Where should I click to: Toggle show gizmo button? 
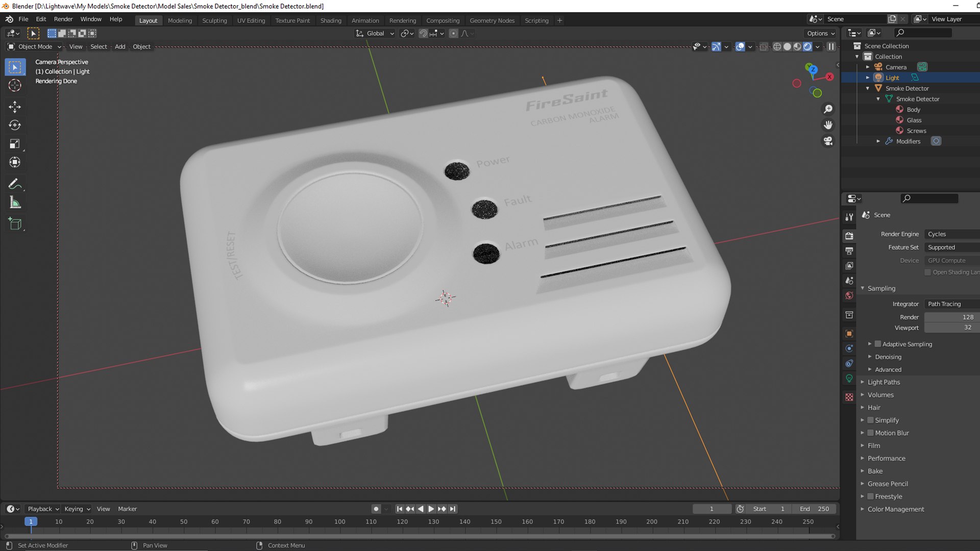tap(716, 46)
